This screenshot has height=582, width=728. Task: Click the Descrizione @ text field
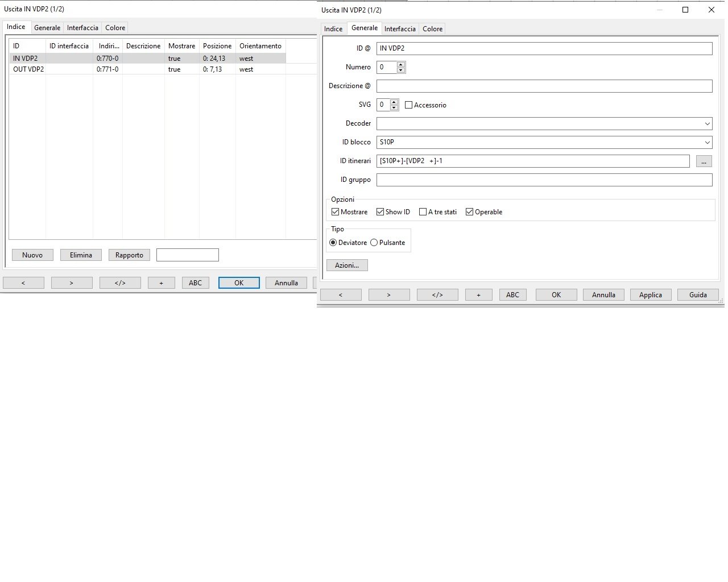(x=544, y=86)
